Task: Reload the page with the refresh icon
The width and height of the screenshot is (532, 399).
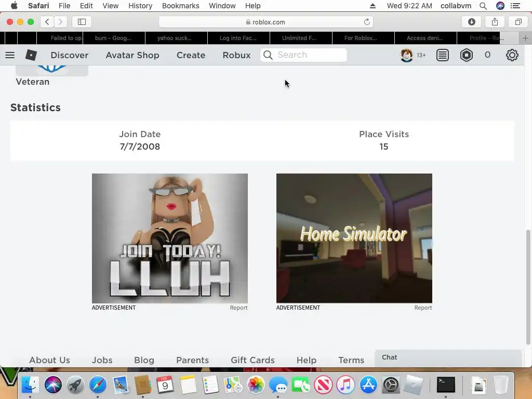Action: pos(367,22)
